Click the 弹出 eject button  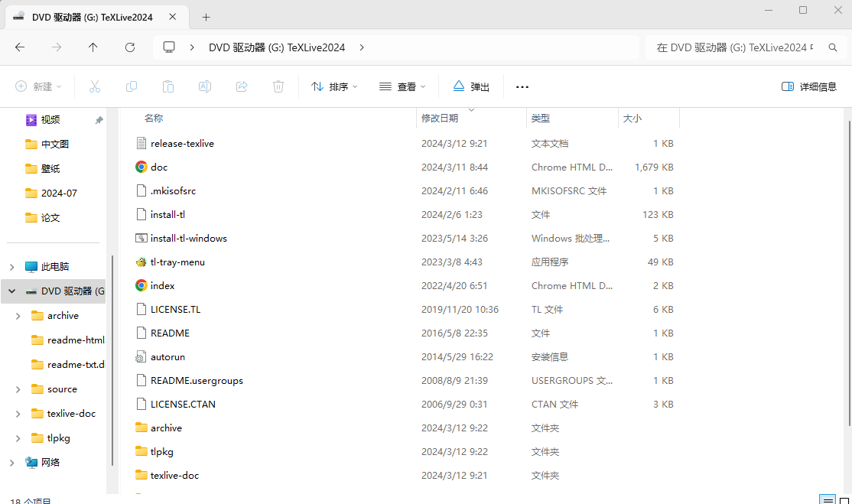point(471,86)
